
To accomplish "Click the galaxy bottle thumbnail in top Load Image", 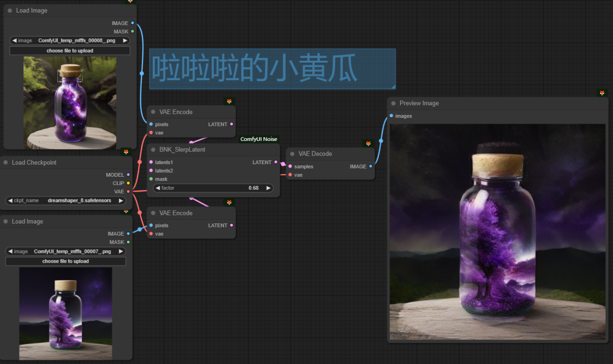I will pyautogui.click(x=70, y=102).
